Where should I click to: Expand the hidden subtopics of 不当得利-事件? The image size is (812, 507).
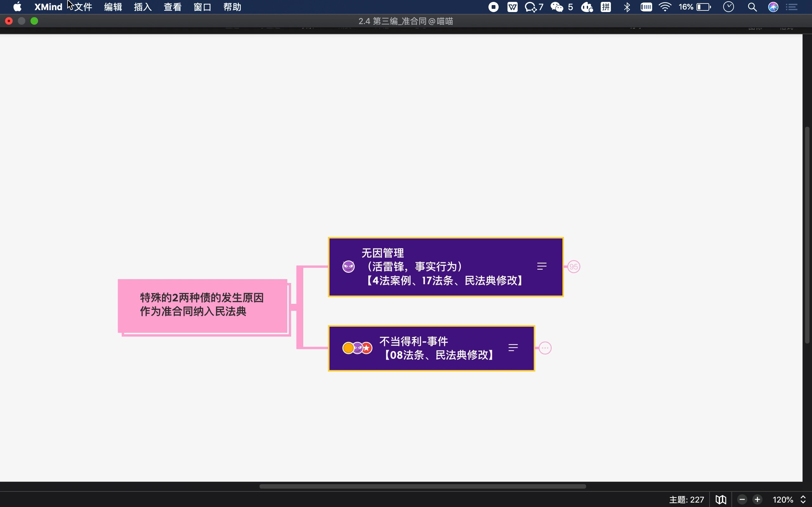[x=545, y=348]
